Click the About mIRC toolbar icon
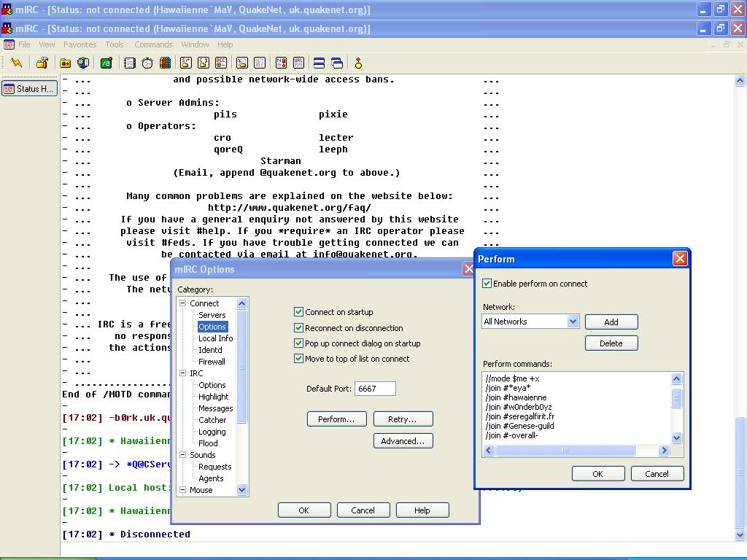This screenshot has height=560, width=747. 358,63
